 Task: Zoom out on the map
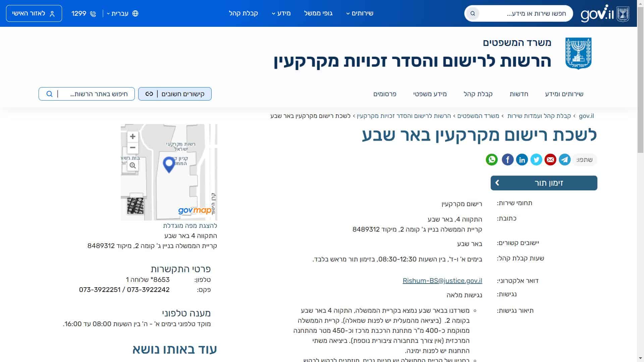click(133, 147)
